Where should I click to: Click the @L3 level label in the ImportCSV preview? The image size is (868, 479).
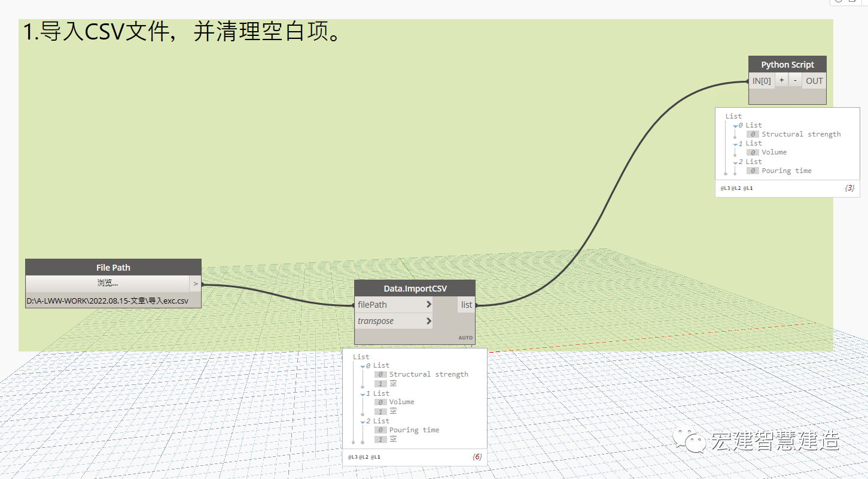(352, 457)
